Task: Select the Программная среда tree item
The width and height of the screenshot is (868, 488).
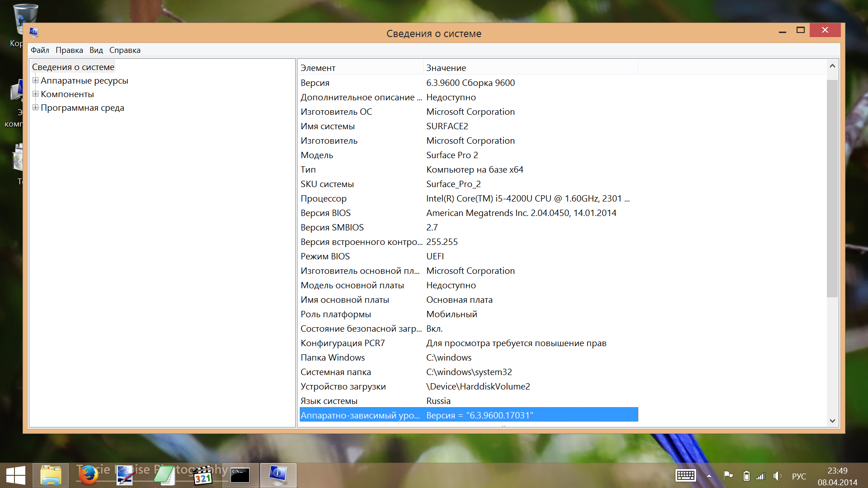Action: (82, 108)
